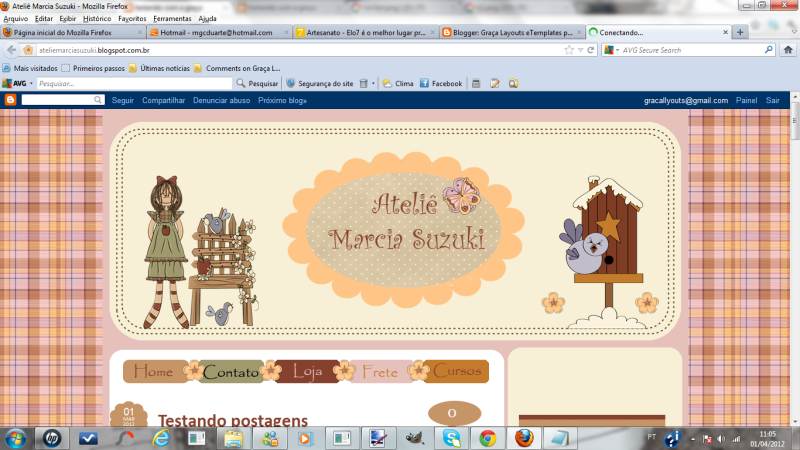Click the AVG calculator-like icon

tap(476, 83)
